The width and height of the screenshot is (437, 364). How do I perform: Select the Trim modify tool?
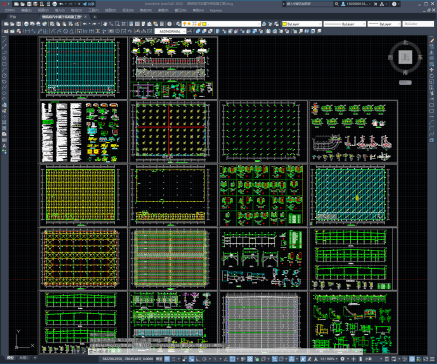coord(432,94)
